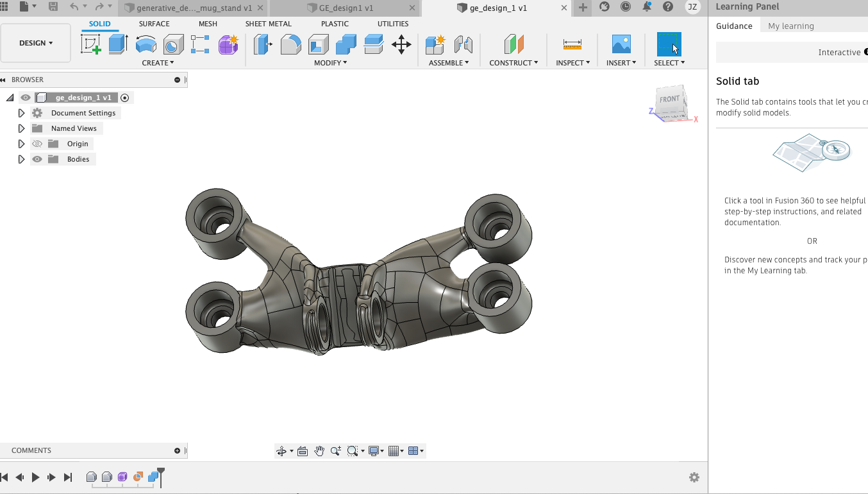
Task: Open the New Component assemble icon
Action: [435, 44]
